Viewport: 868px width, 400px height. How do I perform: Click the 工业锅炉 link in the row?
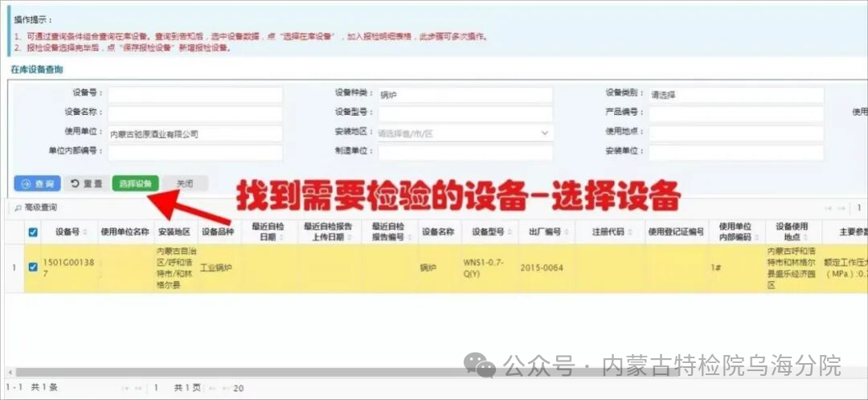click(x=216, y=268)
